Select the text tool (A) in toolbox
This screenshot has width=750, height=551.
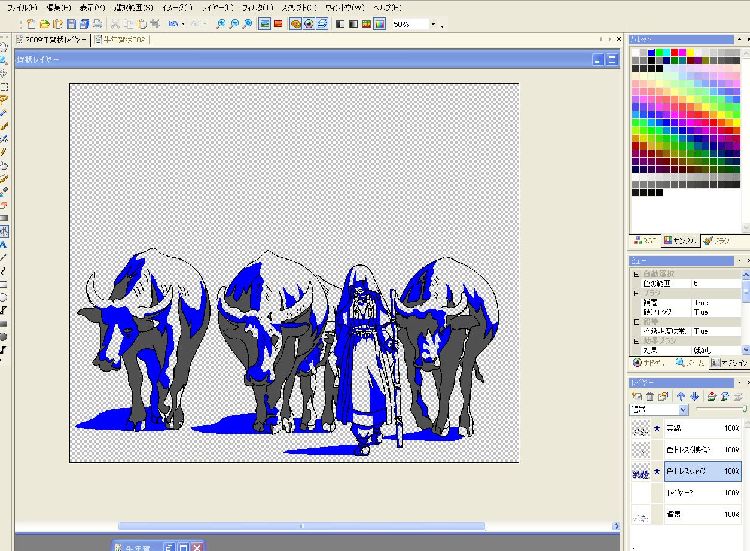[4, 243]
